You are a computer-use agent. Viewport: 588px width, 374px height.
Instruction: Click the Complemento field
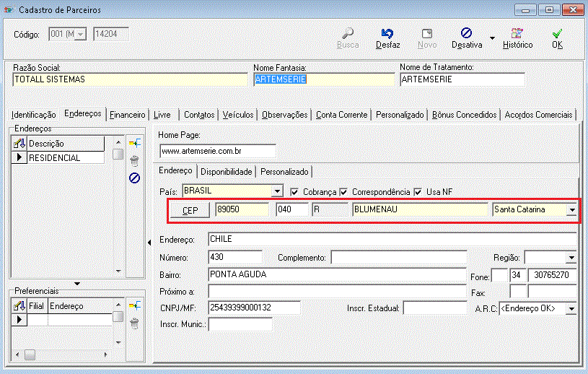click(399, 258)
